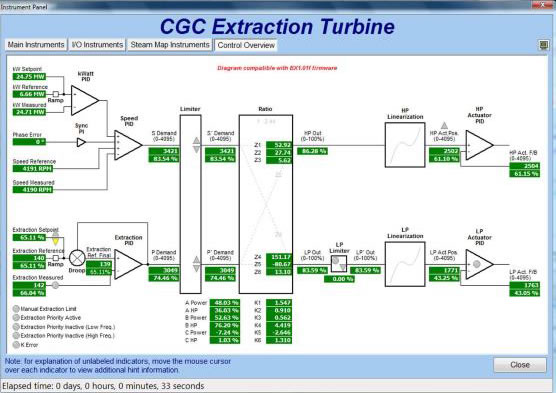Click the LP Actuator PID amplifier symbol
Image resolution: width=556 pixels, height=393 pixels.
[x=479, y=264]
